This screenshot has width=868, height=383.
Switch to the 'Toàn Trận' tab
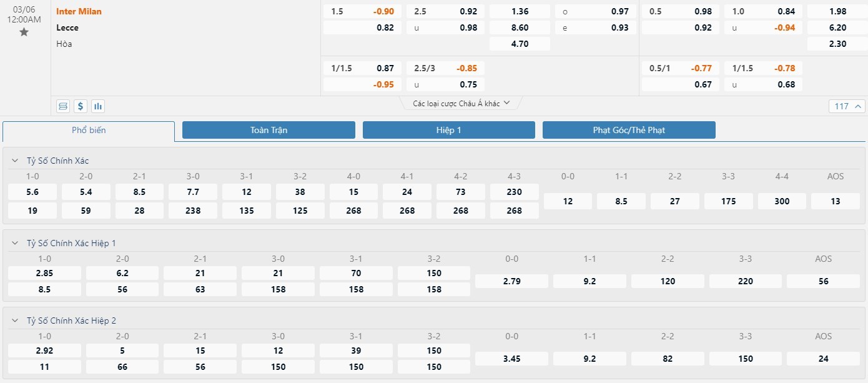pyautogui.click(x=269, y=130)
